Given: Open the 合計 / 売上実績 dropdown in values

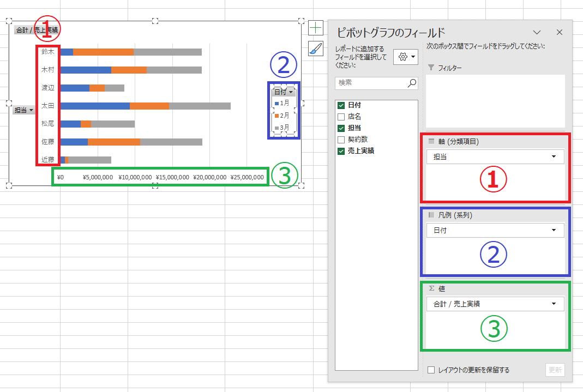Looking at the screenshot, I should (x=554, y=304).
